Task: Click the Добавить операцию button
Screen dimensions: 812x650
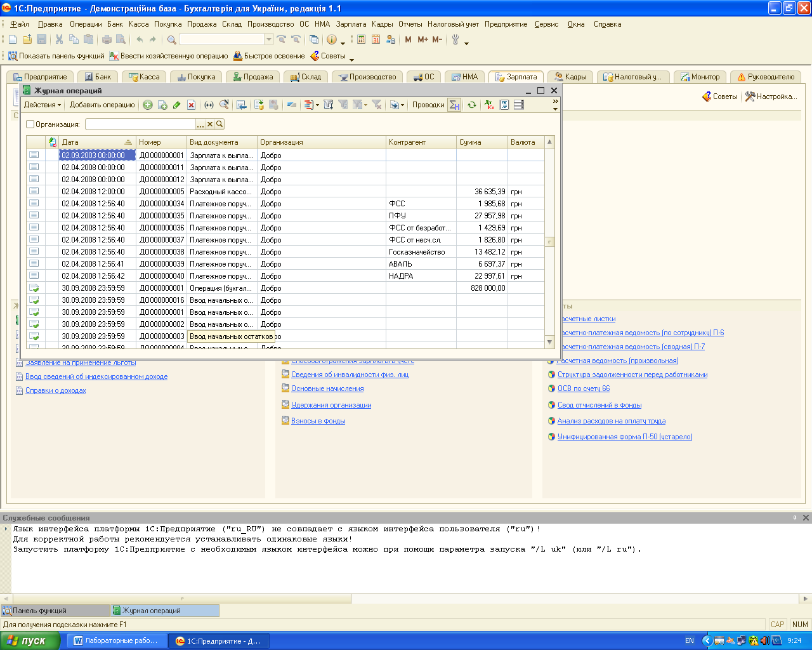Action: click(102, 105)
